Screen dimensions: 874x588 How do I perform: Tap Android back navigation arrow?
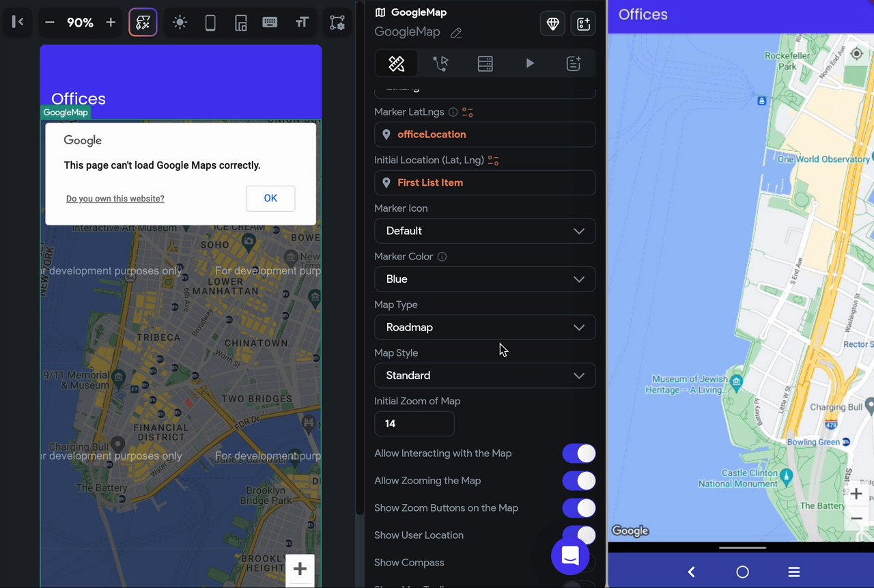691,572
